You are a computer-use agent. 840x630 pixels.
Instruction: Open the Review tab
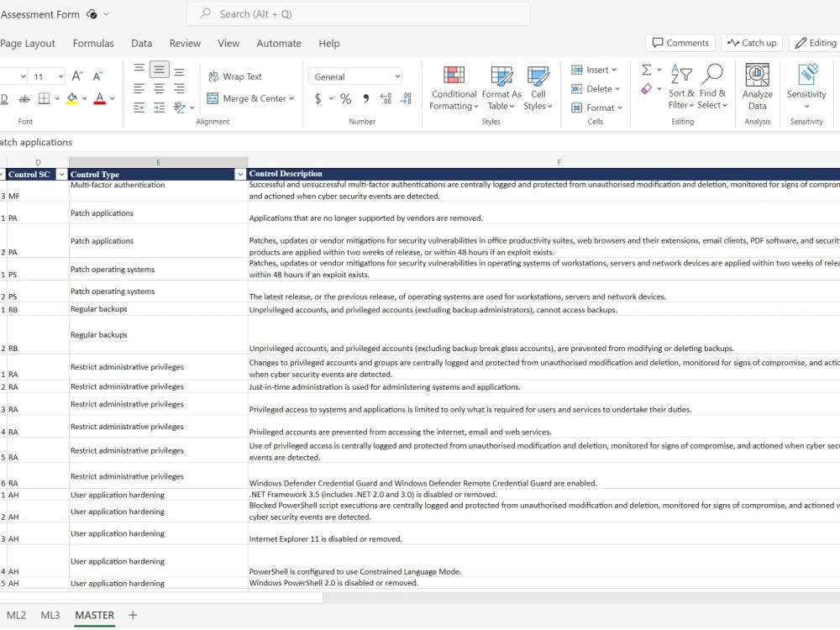[185, 43]
